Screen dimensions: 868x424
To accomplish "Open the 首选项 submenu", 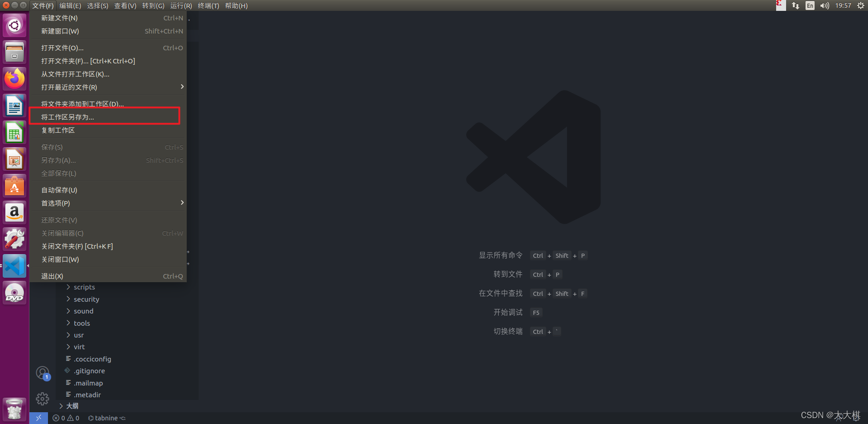I will click(108, 203).
